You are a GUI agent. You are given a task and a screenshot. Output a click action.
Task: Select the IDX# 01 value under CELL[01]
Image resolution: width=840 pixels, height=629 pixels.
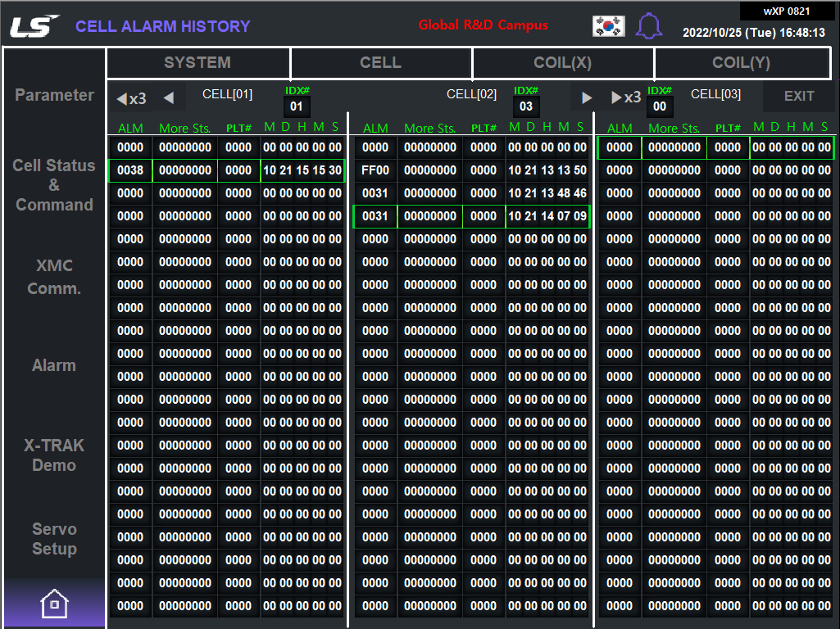tap(297, 106)
